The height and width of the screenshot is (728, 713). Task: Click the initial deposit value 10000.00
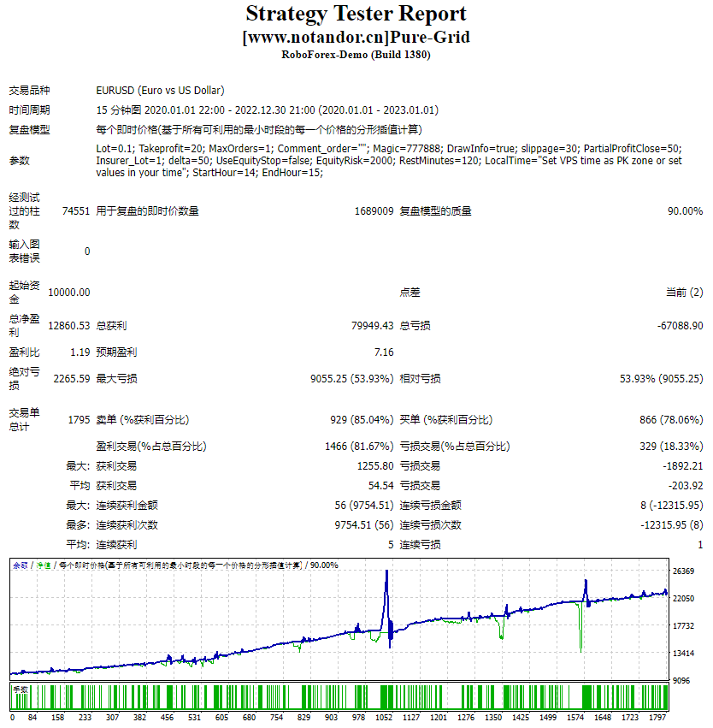(68, 293)
